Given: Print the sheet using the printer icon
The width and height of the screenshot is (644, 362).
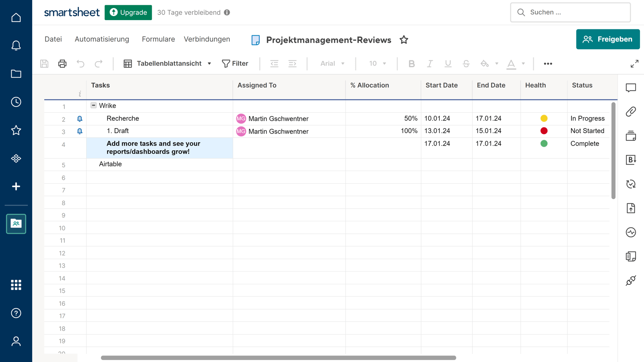Looking at the screenshot, I should [62, 64].
